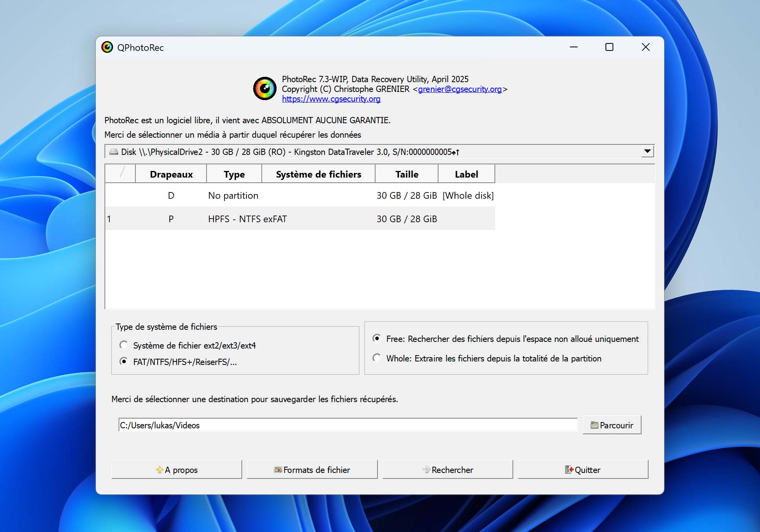
Task: Click the 'D' flag cell
Action: [171, 195]
